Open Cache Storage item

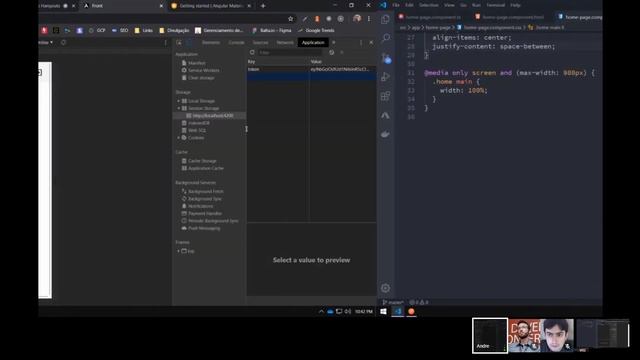click(202, 161)
